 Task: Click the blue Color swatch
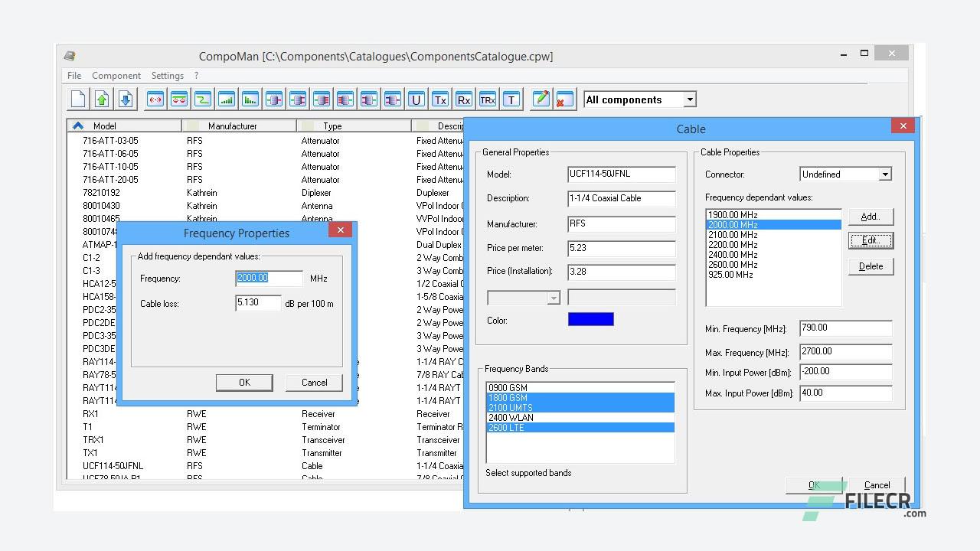click(590, 319)
